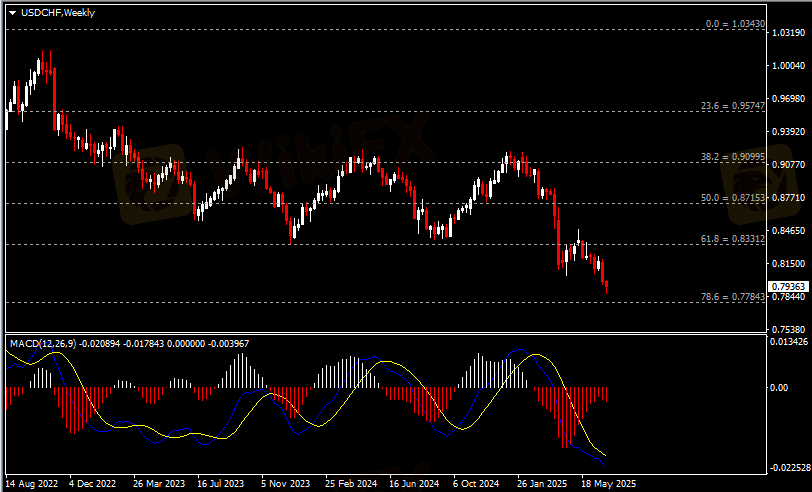Click the 5 Nov 2023 date label
The height and width of the screenshot is (492, 812).
[x=285, y=484]
